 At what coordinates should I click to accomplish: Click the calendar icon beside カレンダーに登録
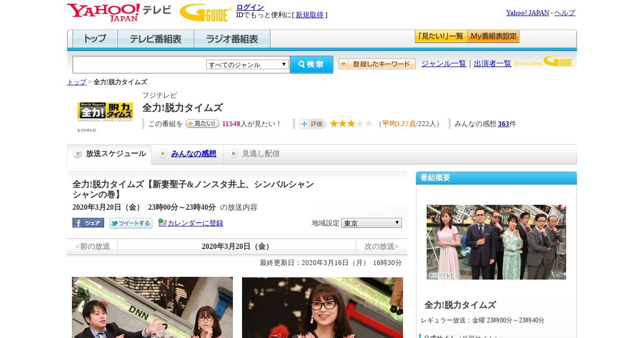pyautogui.click(x=163, y=223)
